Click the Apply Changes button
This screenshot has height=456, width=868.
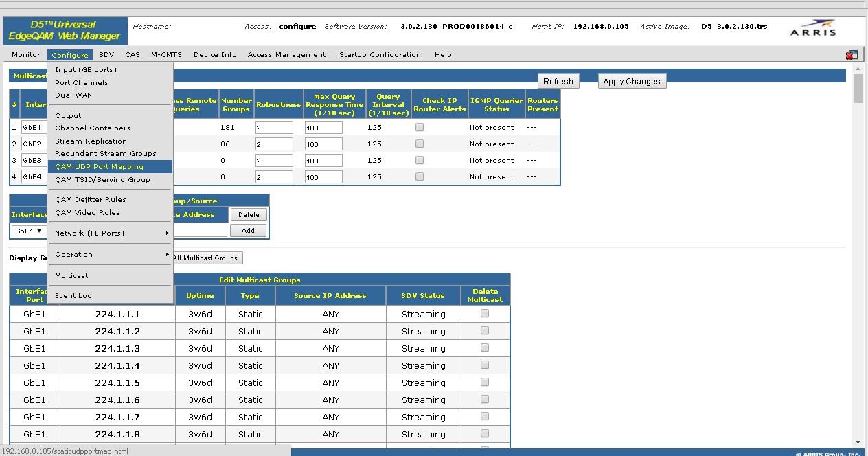(632, 81)
